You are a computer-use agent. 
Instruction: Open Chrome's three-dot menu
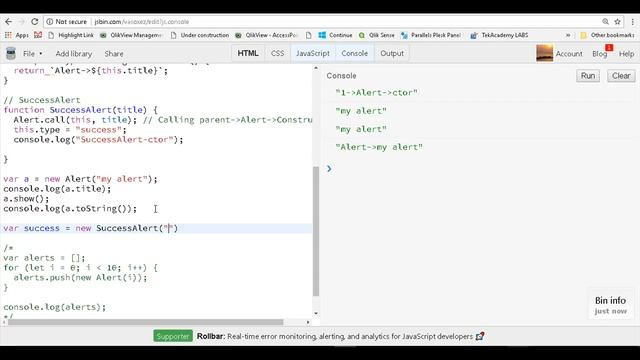(x=632, y=22)
